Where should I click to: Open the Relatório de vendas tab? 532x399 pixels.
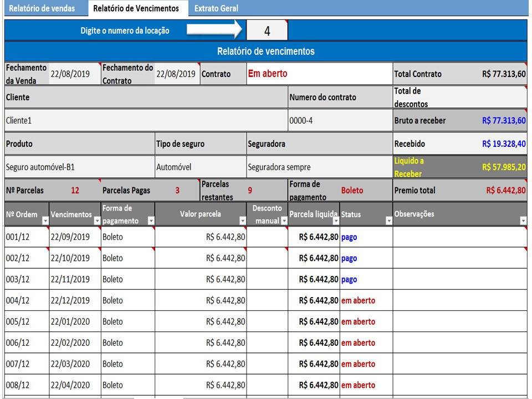[42, 8]
